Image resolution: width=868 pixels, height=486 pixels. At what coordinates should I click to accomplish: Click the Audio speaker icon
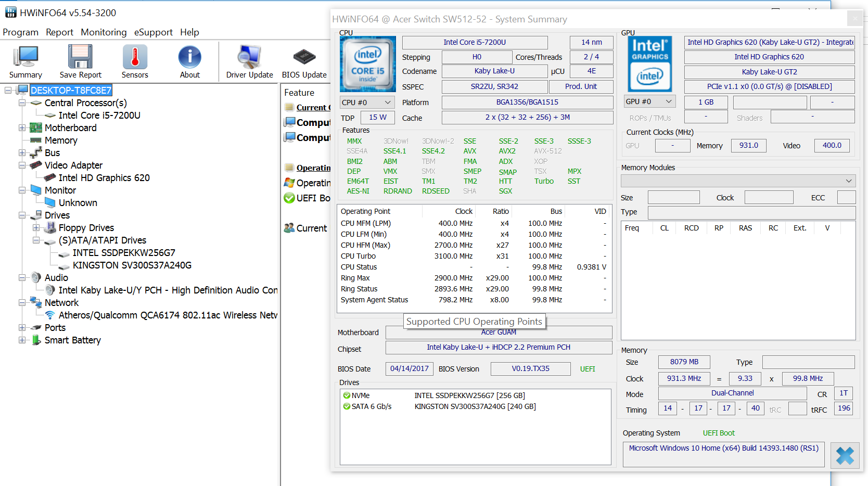[x=36, y=277]
